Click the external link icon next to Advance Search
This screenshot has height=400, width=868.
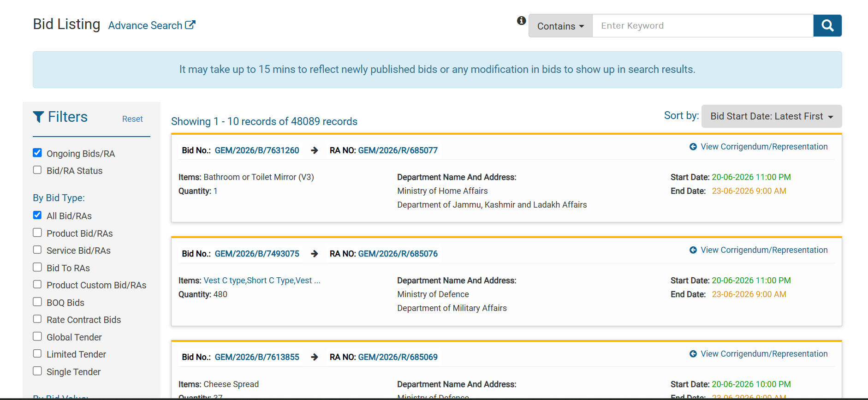pos(190,25)
